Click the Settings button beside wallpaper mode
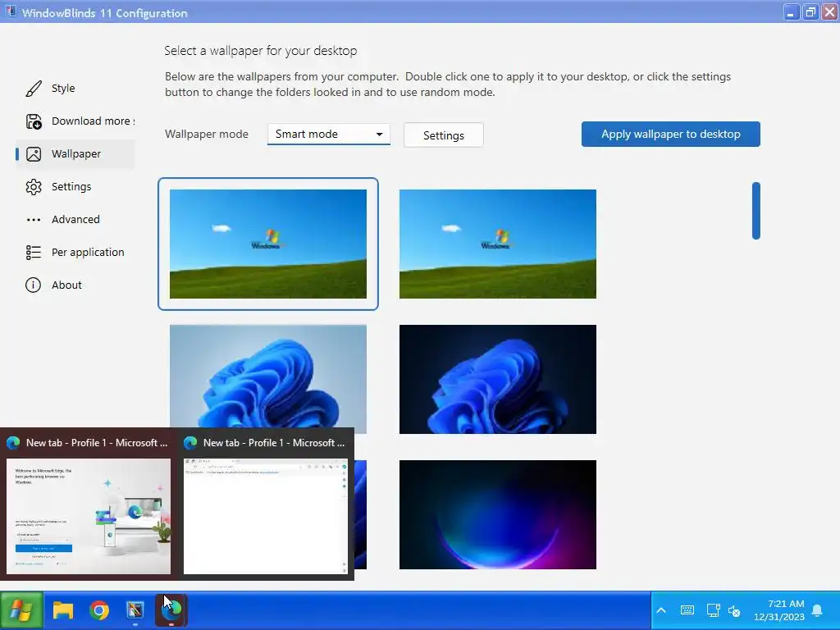This screenshot has height=630, width=840. click(x=444, y=135)
